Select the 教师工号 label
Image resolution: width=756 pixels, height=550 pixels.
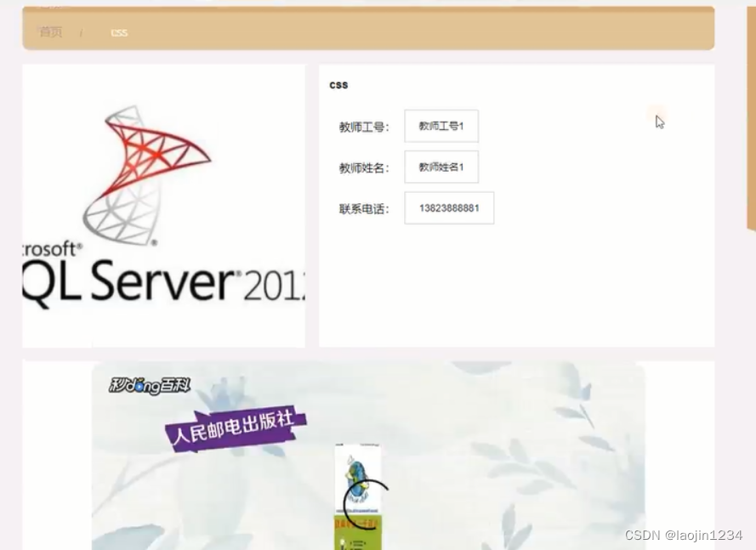pyautogui.click(x=363, y=127)
